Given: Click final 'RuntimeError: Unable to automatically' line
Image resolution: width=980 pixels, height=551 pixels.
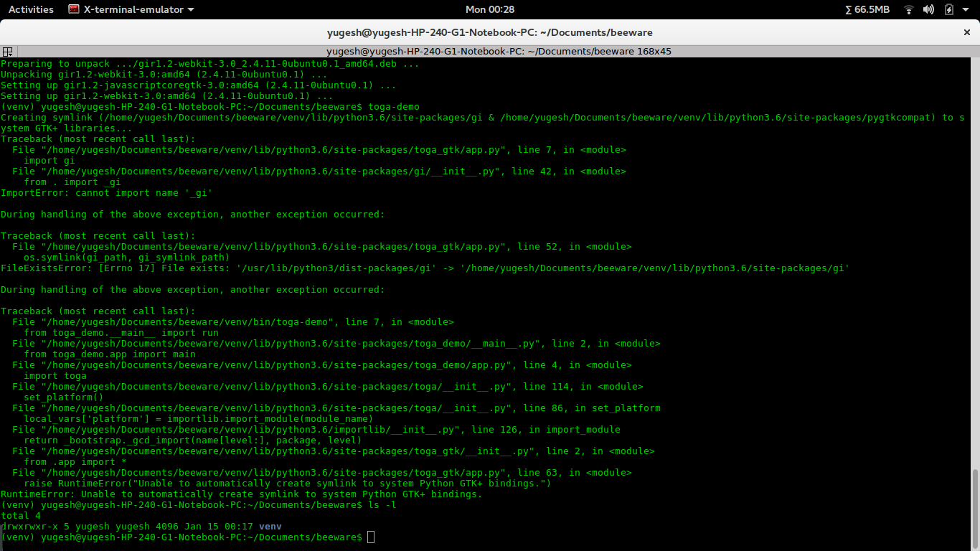Looking at the screenshot, I should 241,494.
